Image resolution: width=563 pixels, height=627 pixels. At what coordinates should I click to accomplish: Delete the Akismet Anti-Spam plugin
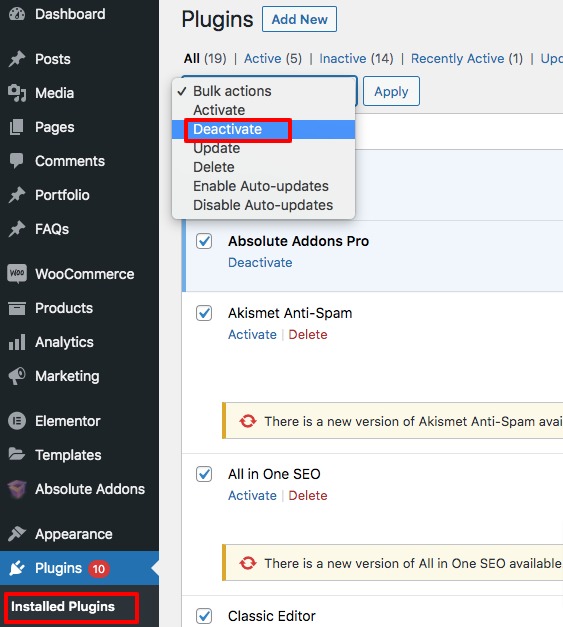(307, 335)
